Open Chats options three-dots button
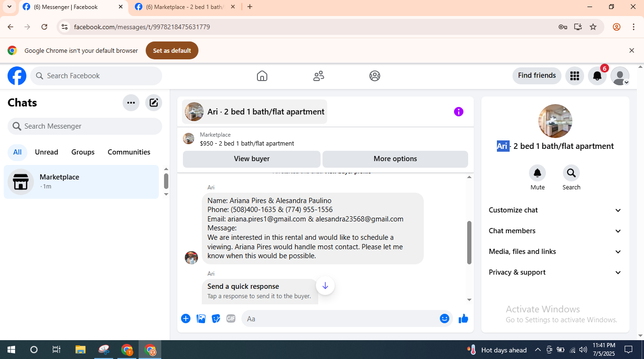 click(x=131, y=103)
